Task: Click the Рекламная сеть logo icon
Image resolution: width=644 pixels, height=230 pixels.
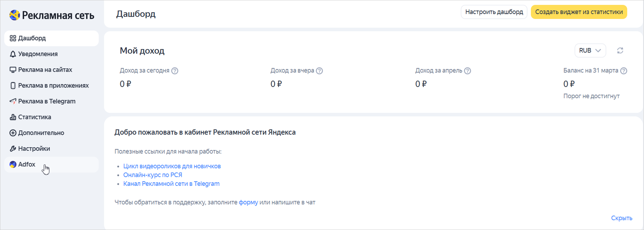Action: click(15, 15)
